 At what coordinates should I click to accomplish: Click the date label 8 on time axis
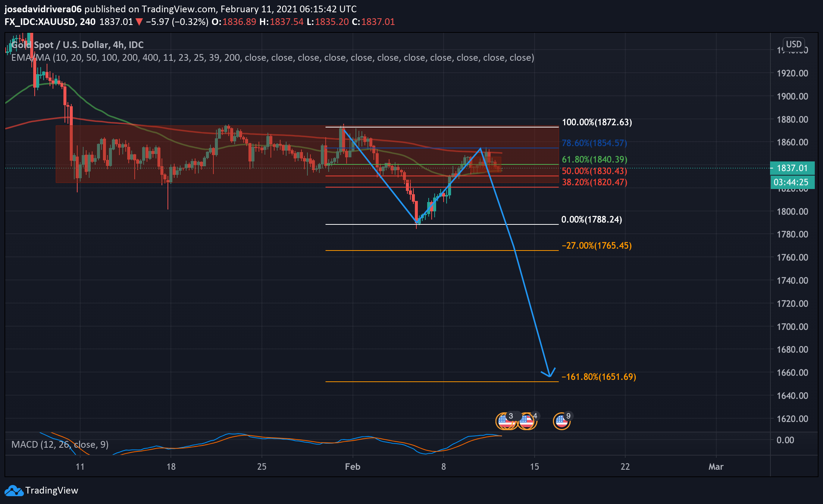click(444, 467)
